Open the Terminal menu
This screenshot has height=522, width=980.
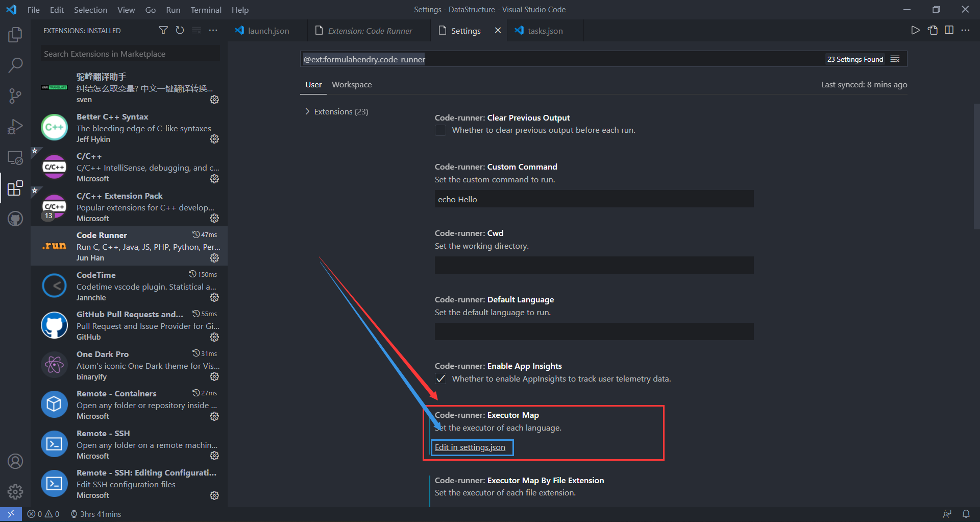point(206,10)
